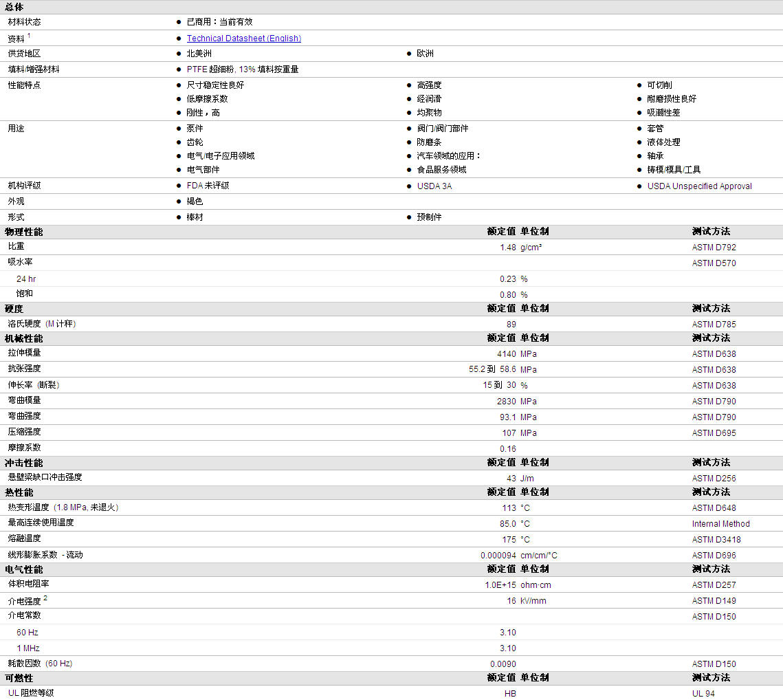
Task: Click the USDA Unspecified Approval entry
Action: tap(699, 186)
